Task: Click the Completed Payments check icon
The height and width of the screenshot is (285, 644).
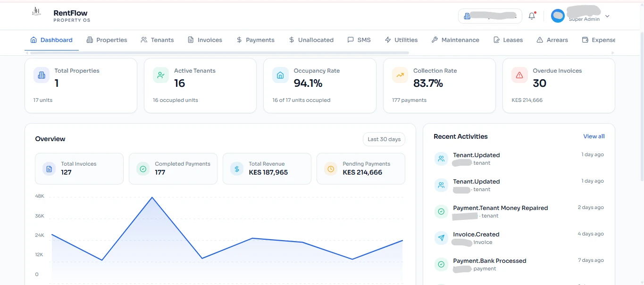Action: (143, 168)
